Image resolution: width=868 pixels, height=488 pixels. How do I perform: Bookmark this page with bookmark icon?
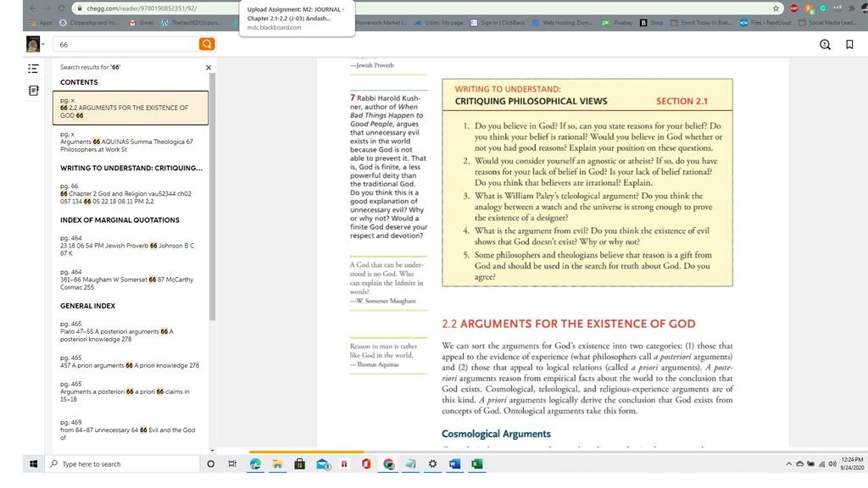(x=849, y=44)
